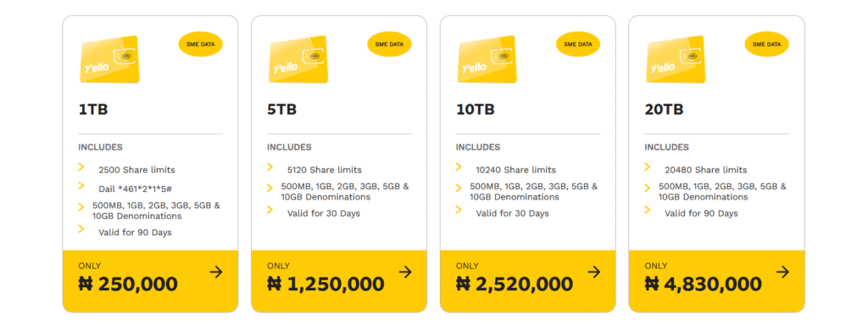Open the 1TB plan title
Image resolution: width=868 pixels, height=326 pixels.
click(93, 110)
